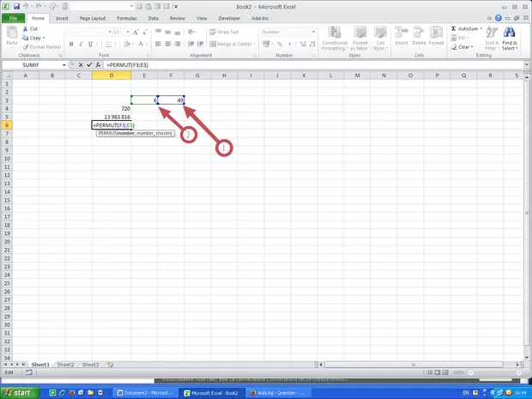
Task: Click the Percent Style icon
Action: pyautogui.click(x=280, y=44)
